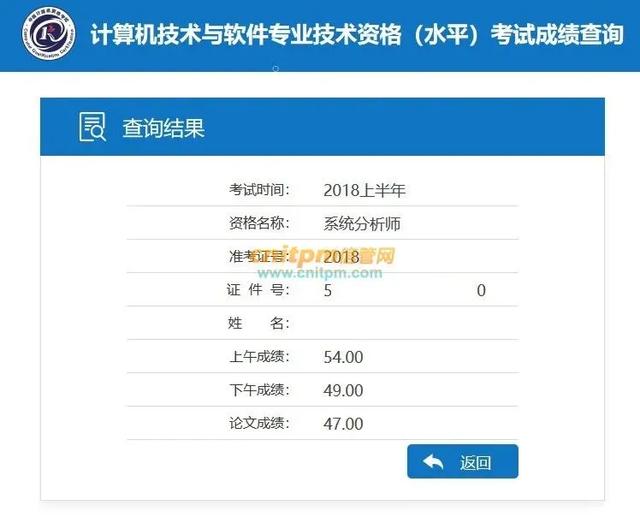The height and width of the screenshot is (517, 640).
Task: Click the 论文成绩 label
Action: click(259, 423)
